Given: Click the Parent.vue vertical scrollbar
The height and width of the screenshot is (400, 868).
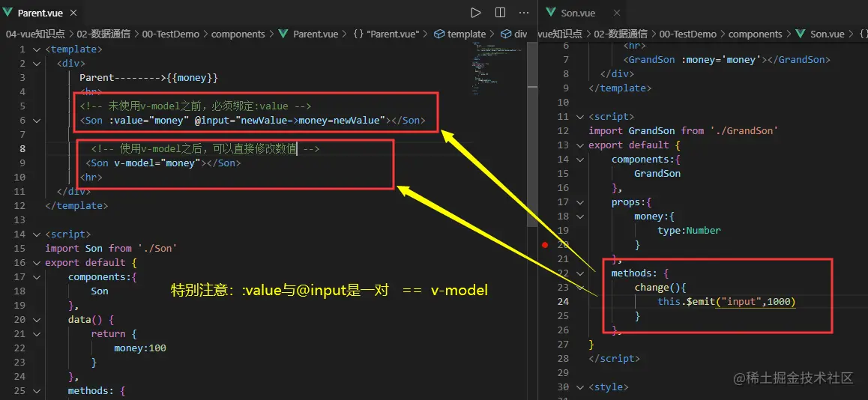Looking at the screenshot, I should 532,134.
